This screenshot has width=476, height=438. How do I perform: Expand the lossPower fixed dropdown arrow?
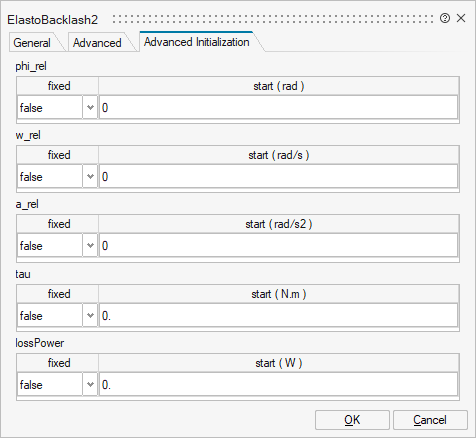[90, 384]
